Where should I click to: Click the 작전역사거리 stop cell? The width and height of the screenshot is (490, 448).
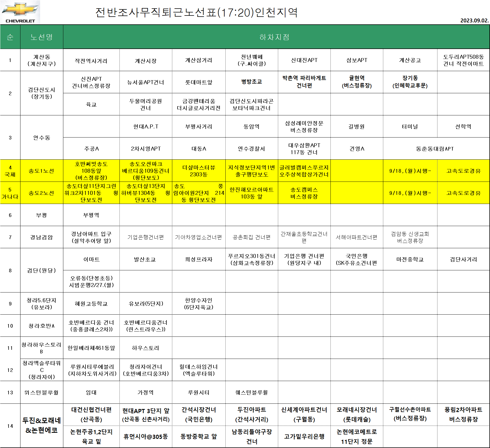pyautogui.click(x=91, y=61)
